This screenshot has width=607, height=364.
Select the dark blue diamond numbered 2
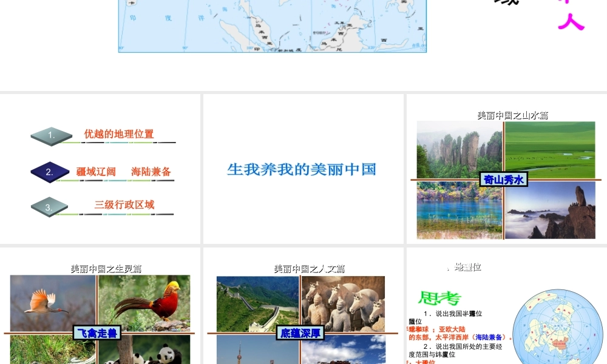click(x=50, y=172)
